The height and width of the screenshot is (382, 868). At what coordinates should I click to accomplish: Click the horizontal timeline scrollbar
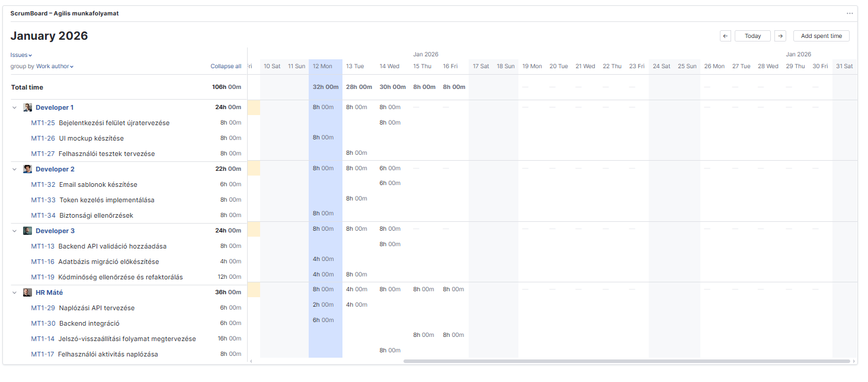[626, 361]
